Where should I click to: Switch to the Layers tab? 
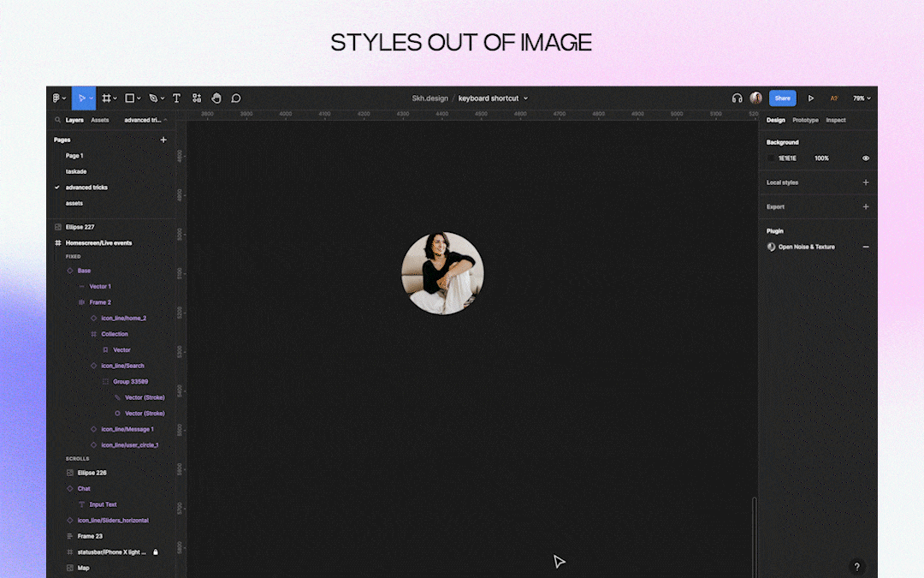point(74,121)
